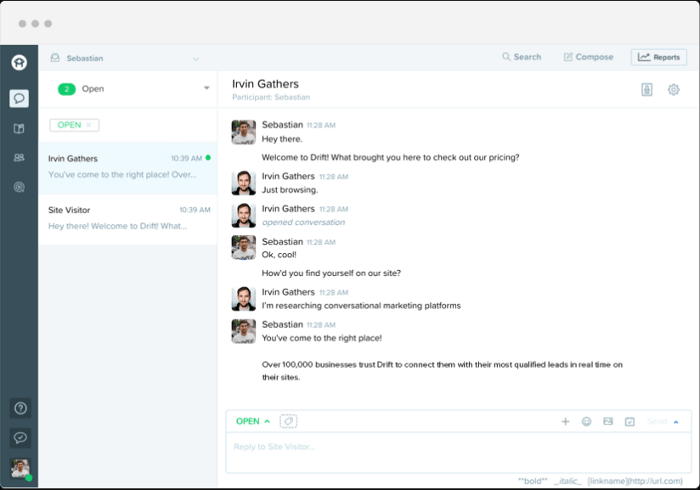Click Irvin Gathers avatar on Just browsing message
The image size is (700, 490).
point(243,183)
